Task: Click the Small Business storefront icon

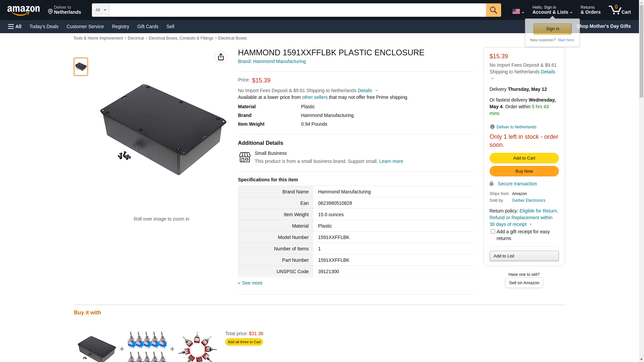Action: tap(245, 157)
